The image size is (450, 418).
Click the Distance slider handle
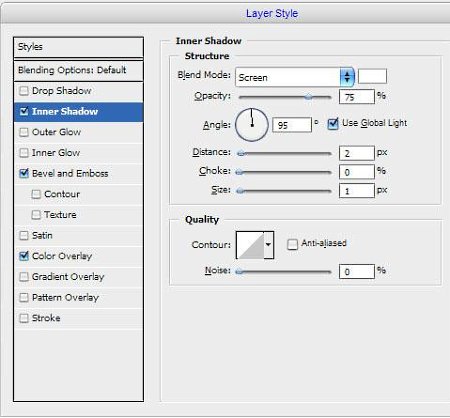click(241, 153)
